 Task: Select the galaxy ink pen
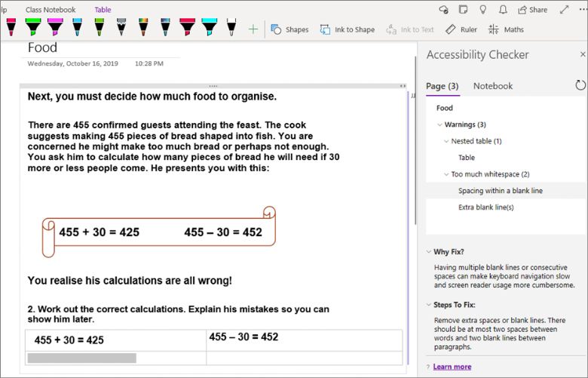click(165, 27)
